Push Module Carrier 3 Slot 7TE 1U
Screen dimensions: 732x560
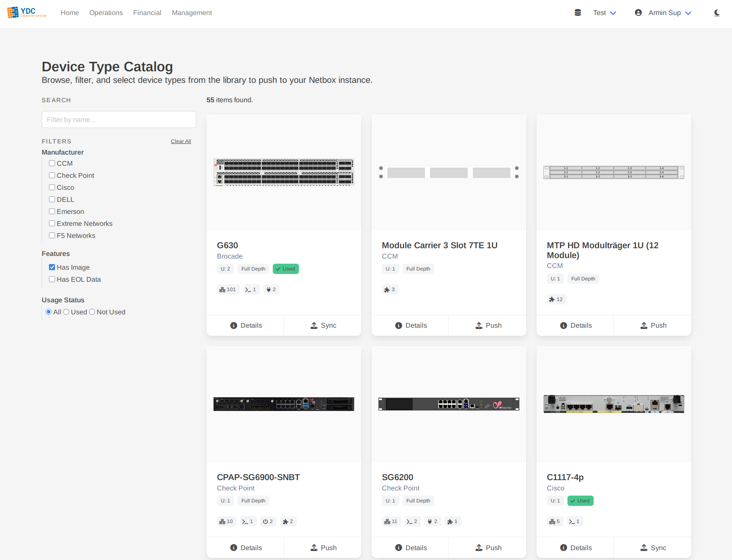point(488,326)
